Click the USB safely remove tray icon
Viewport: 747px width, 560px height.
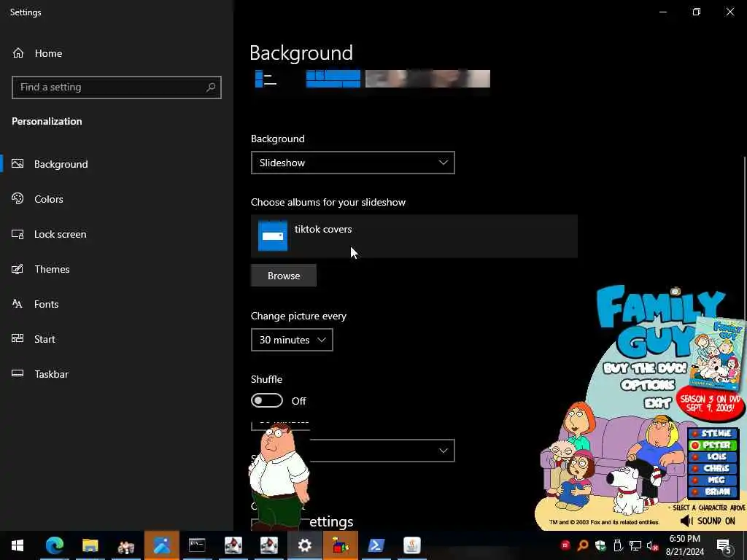(618, 545)
